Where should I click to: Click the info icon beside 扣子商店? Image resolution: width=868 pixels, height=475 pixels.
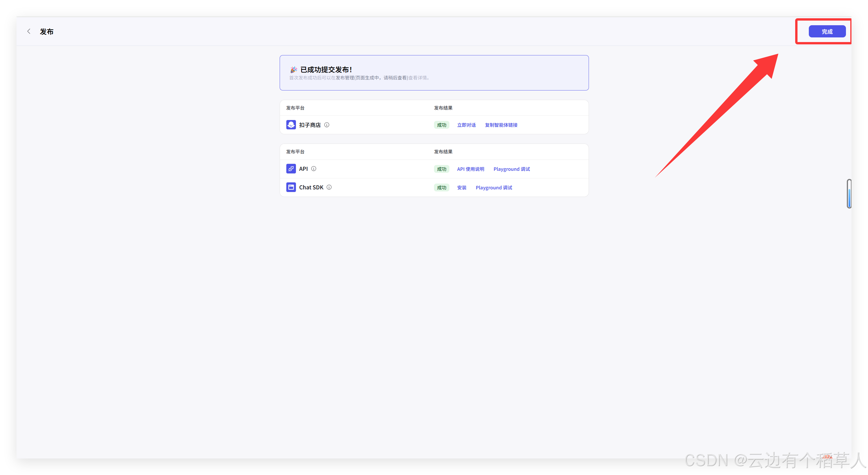click(x=326, y=125)
